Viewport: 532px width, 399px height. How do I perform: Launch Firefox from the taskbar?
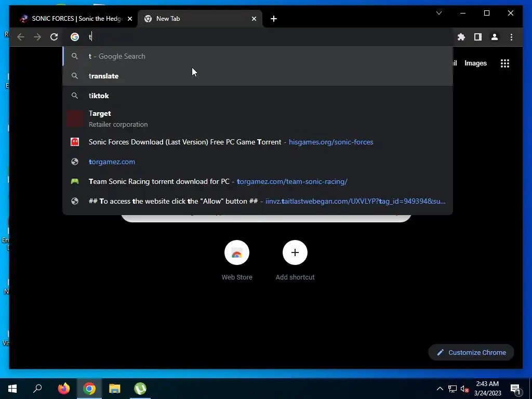(64, 389)
